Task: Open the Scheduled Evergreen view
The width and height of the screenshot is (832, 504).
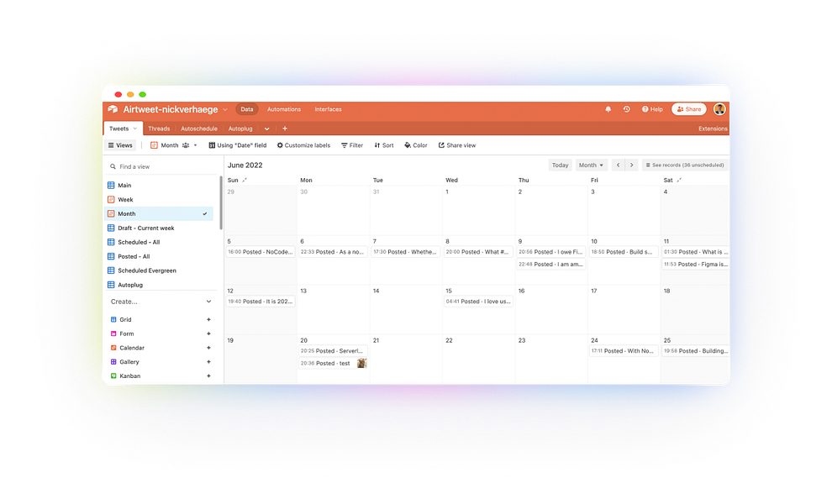Action: 160,270
